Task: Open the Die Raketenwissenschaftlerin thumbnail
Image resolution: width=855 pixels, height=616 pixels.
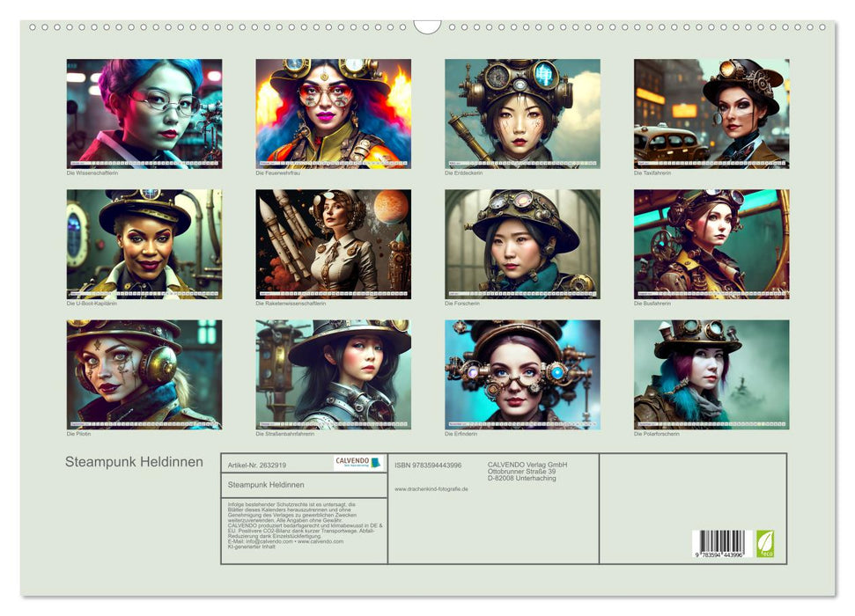Action: 333,245
